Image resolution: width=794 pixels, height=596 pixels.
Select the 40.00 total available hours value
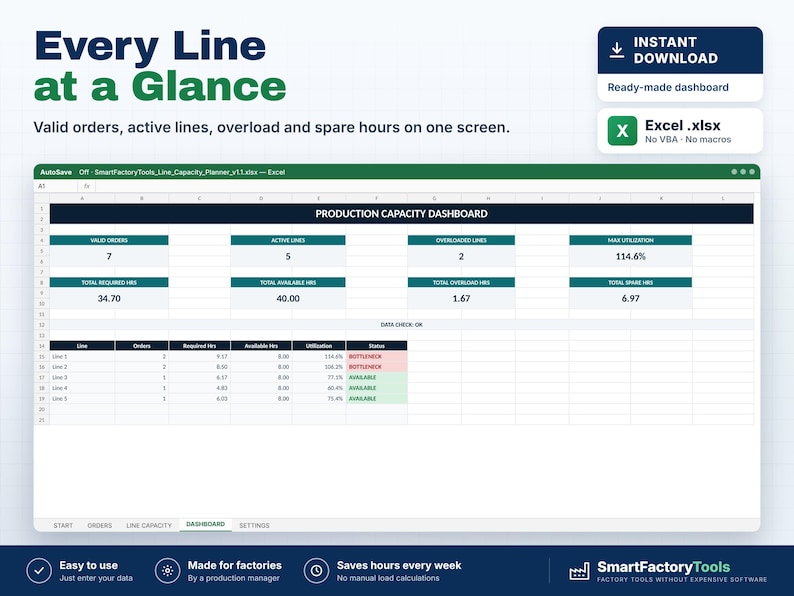point(288,298)
